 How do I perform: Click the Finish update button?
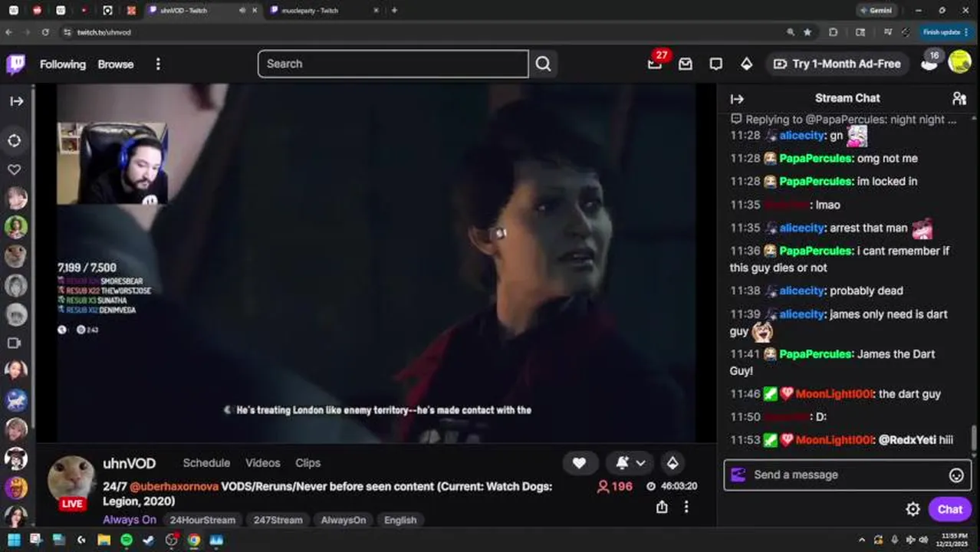(947, 32)
